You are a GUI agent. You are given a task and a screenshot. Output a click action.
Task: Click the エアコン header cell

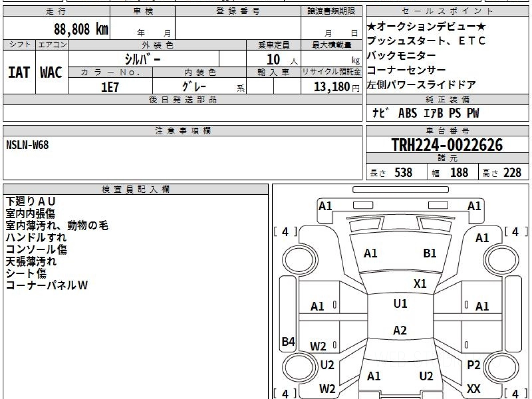[52, 45]
